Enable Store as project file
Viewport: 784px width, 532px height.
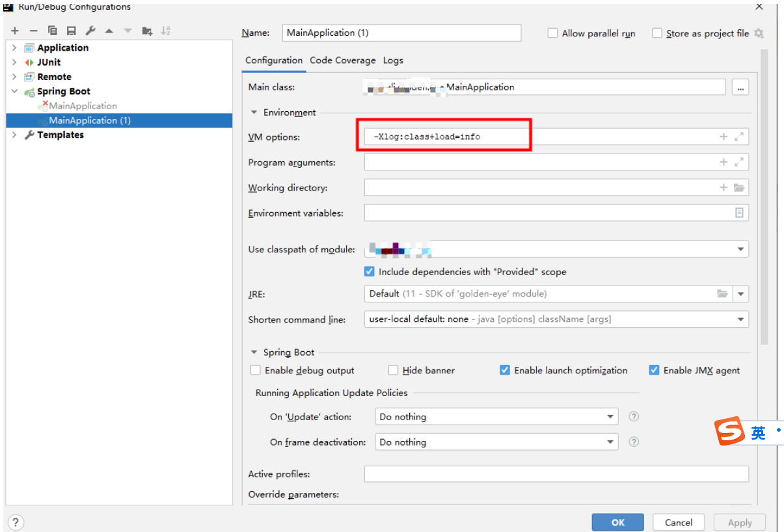tap(657, 33)
